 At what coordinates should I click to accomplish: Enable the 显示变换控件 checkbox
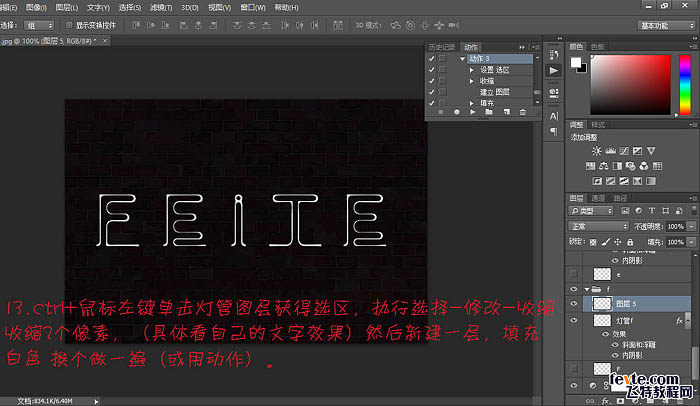point(68,23)
